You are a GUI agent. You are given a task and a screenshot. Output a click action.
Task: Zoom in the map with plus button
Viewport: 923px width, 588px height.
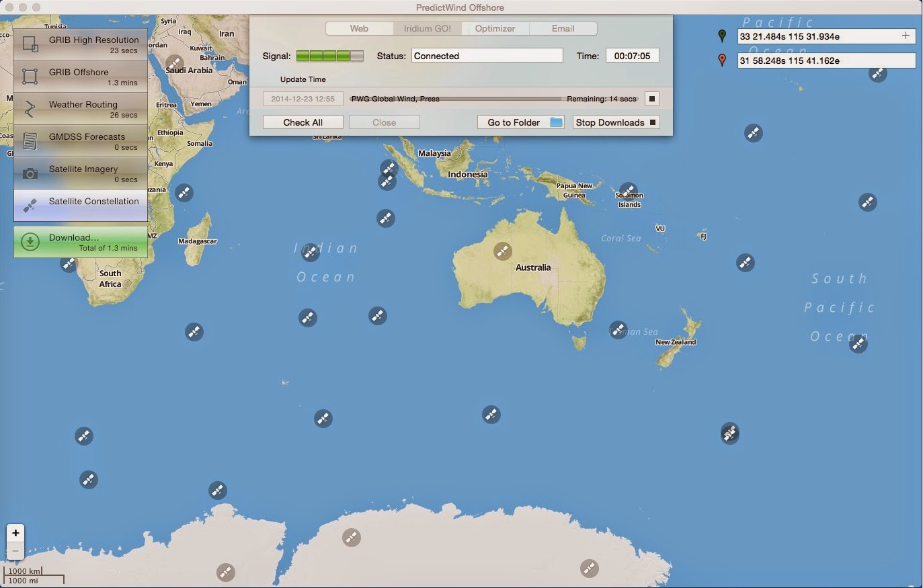click(15, 533)
